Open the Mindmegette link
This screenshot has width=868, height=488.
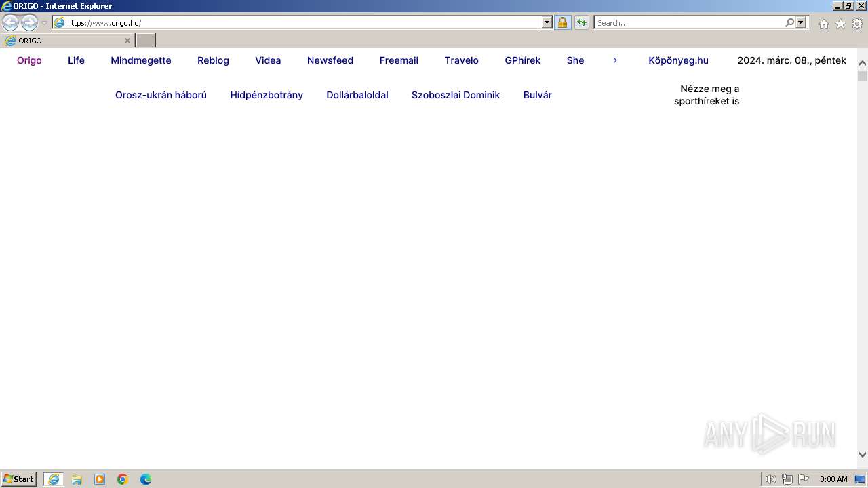pos(141,60)
